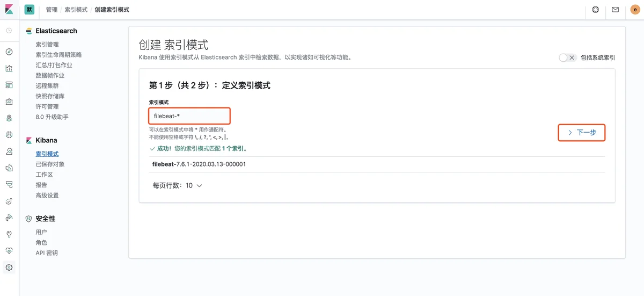Select 索引管理 under Elasticsearch

tap(47, 45)
